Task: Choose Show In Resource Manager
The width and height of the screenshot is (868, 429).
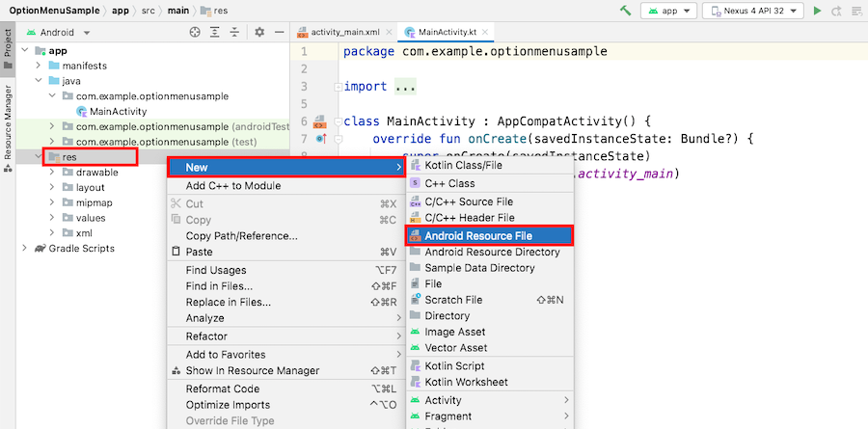Action: (x=286, y=370)
